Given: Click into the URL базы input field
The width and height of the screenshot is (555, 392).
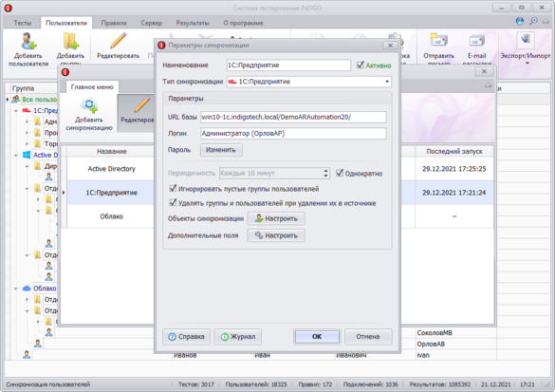Looking at the screenshot, I should (x=293, y=117).
